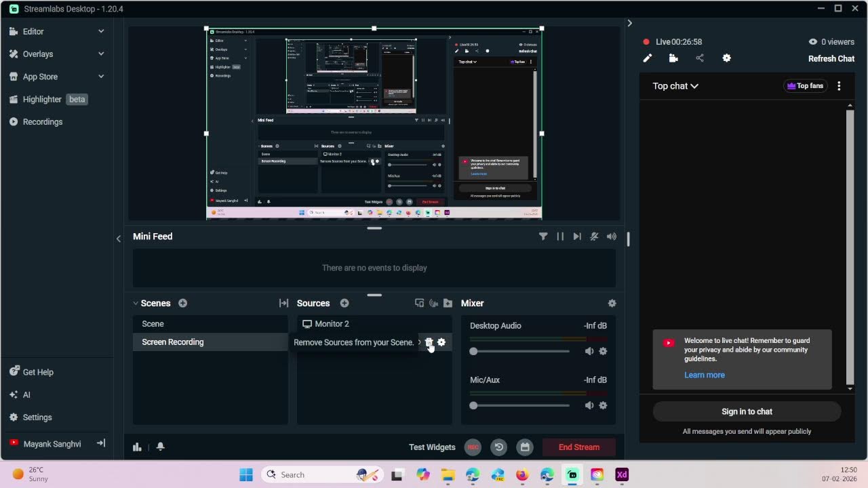Add a source folder
Image resolution: width=868 pixels, height=488 pixels.
(448, 303)
